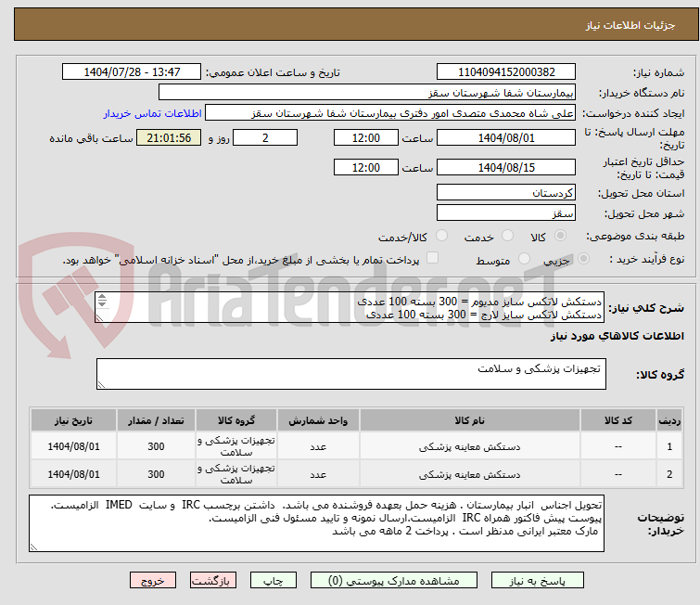Click date 1404/08/01 in row 2
Viewport: 700px width, 605px height.
pos(73,474)
